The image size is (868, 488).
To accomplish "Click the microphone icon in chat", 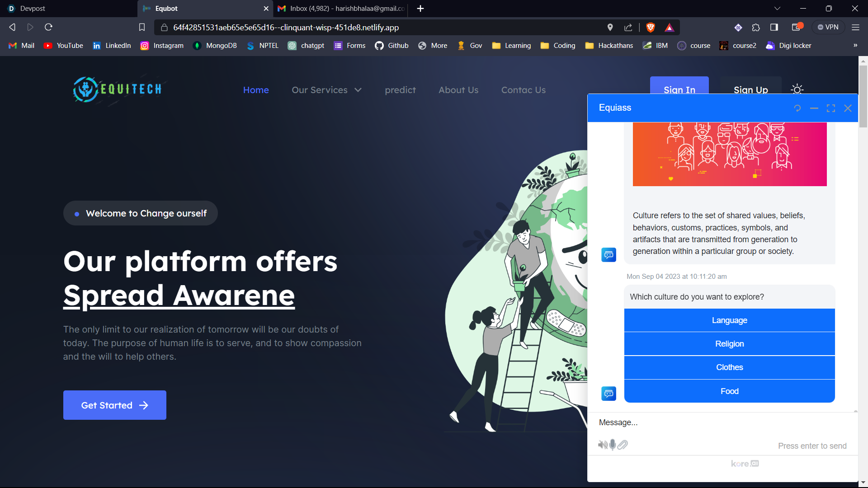I will click(613, 445).
